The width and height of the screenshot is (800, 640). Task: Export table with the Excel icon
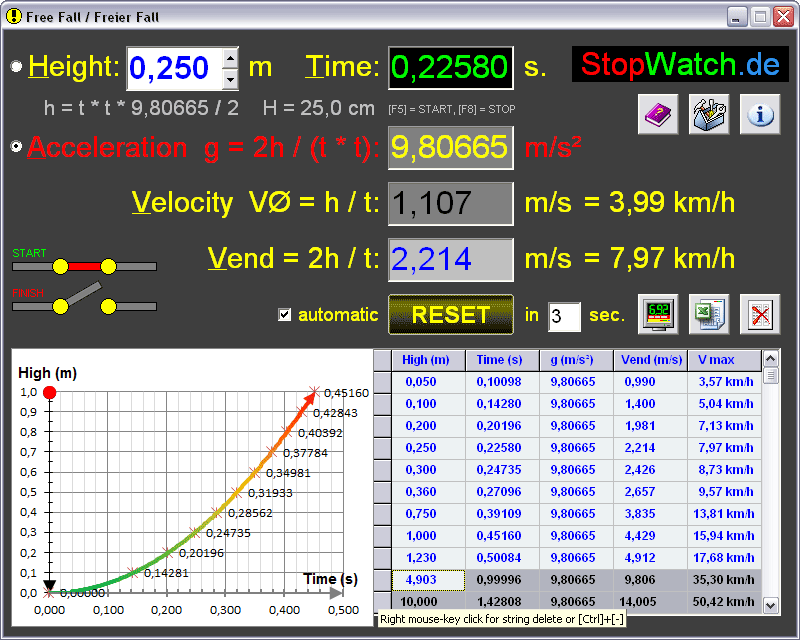click(709, 314)
